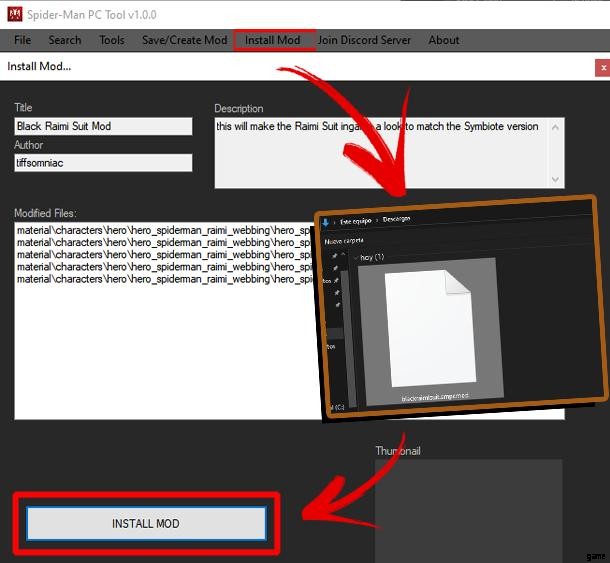Select Install Mod in menu bar

pyautogui.click(x=273, y=40)
